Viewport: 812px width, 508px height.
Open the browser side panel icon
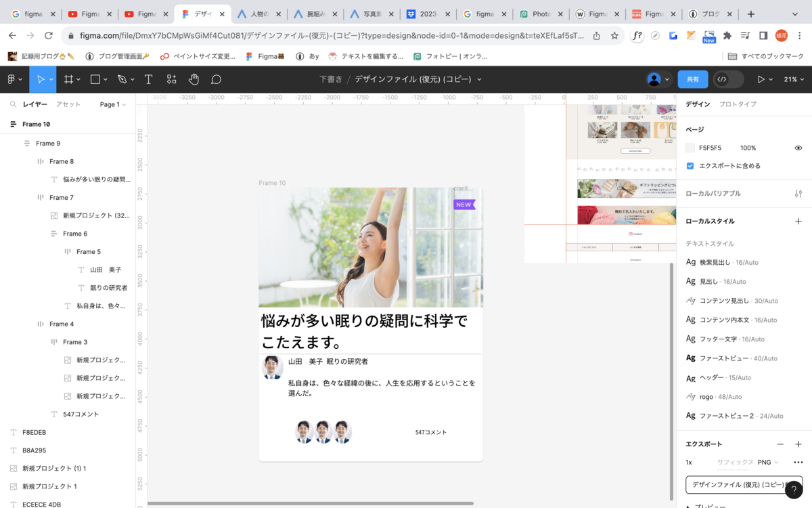(x=763, y=36)
